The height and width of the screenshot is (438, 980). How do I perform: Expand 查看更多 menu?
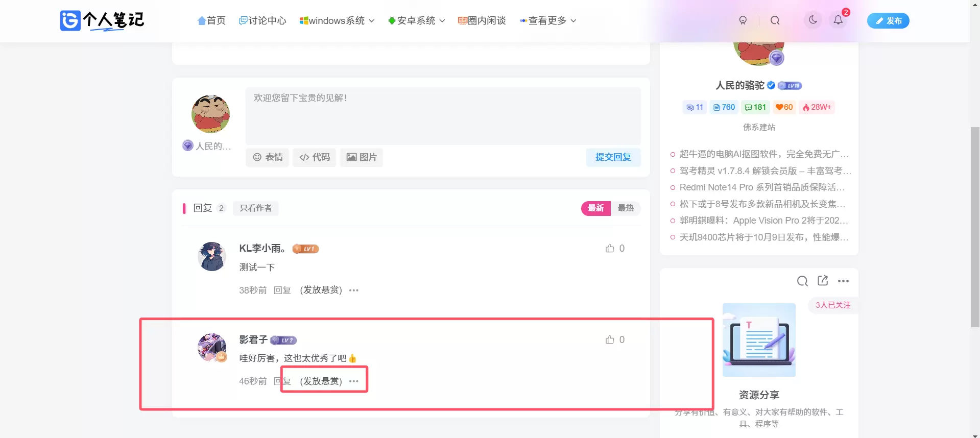click(x=548, y=20)
